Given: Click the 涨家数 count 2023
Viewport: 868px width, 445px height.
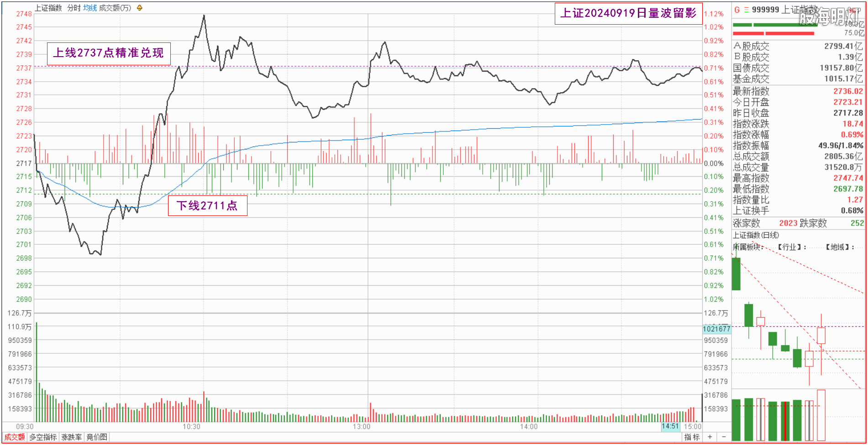Looking at the screenshot, I should [788, 223].
